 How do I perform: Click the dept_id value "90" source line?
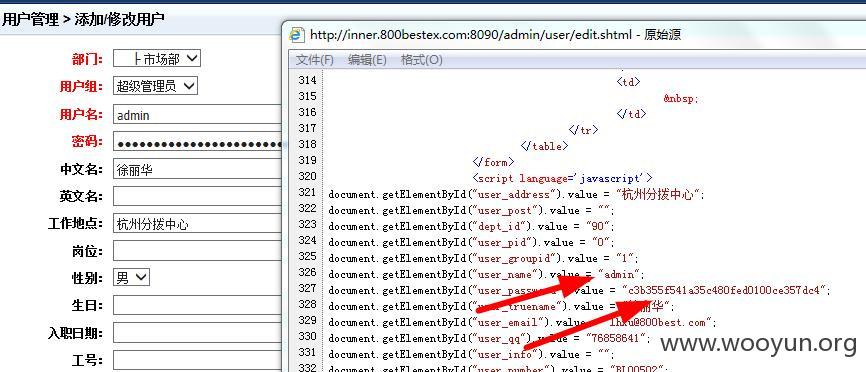(471, 226)
